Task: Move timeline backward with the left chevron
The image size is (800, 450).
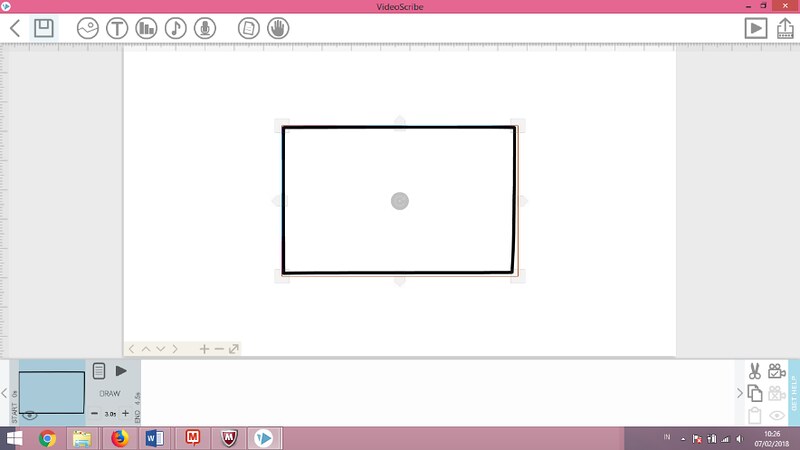Action: (x=4, y=393)
